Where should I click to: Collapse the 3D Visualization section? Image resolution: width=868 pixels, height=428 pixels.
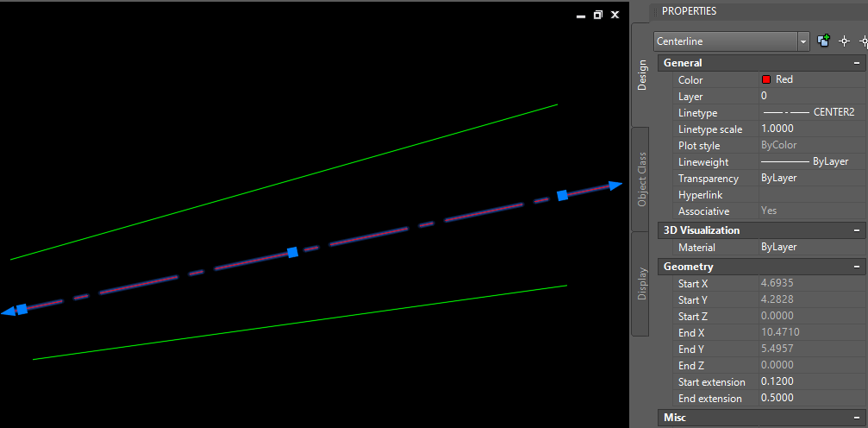click(857, 230)
